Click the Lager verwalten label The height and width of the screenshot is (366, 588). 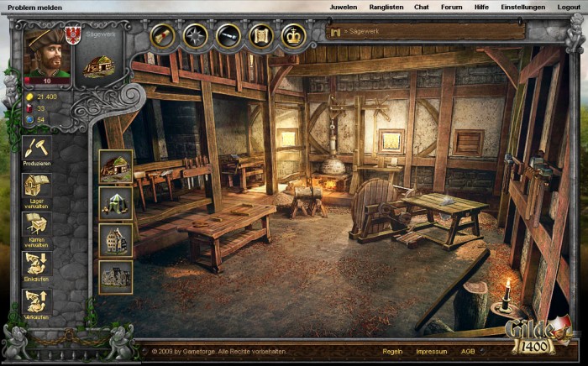tap(37, 204)
